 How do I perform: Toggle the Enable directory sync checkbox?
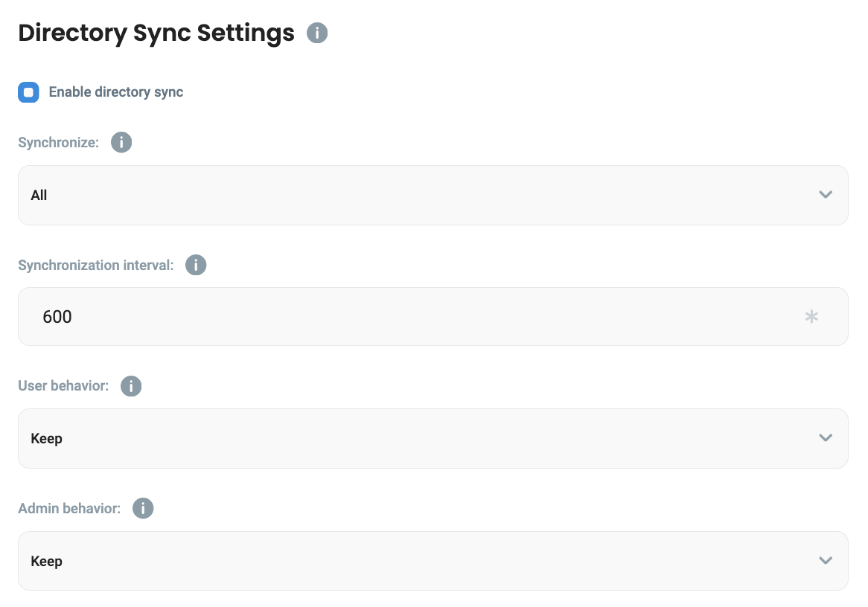(28, 92)
